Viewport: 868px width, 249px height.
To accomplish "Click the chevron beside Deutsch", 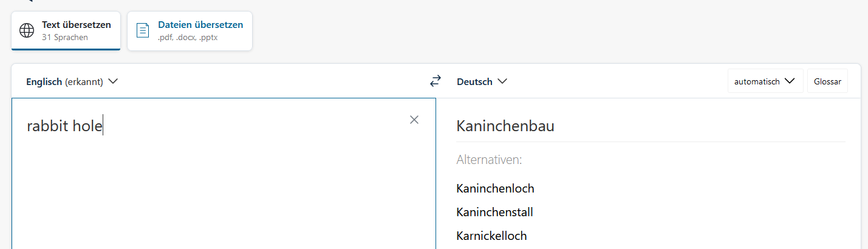I will (x=502, y=81).
